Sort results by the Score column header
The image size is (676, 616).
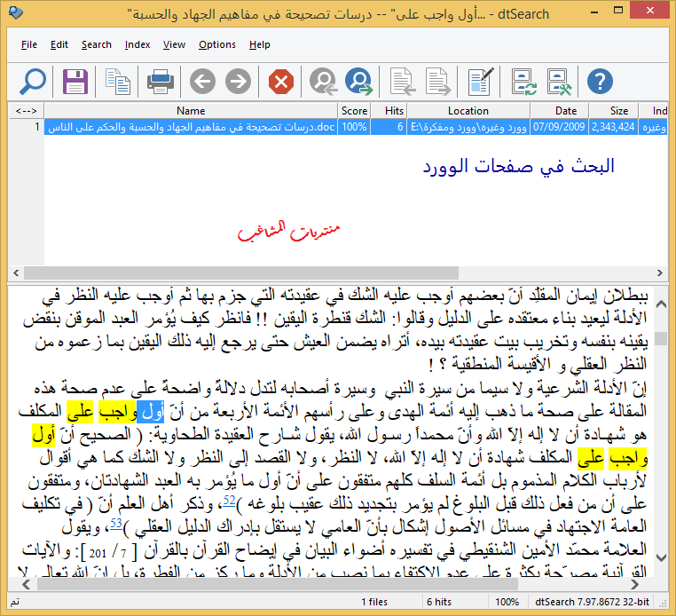click(x=354, y=111)
